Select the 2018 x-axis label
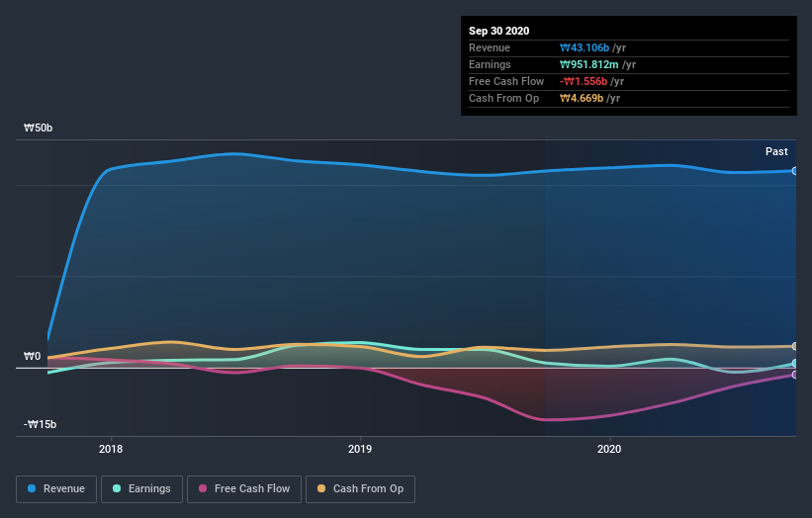The image size is (812, 518). point(111,449)
